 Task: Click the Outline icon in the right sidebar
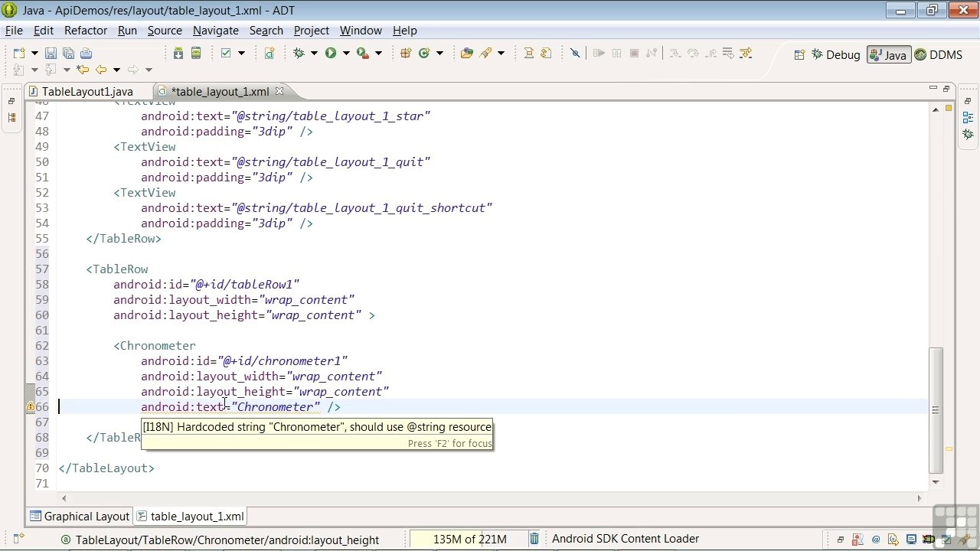[968, 118]
